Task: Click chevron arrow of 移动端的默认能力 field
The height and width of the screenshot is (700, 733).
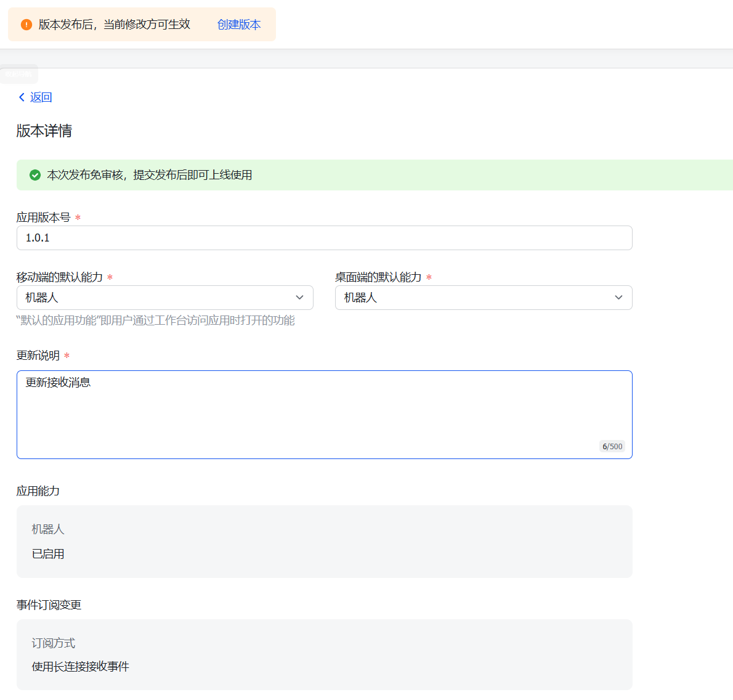Action: [299, 298]
